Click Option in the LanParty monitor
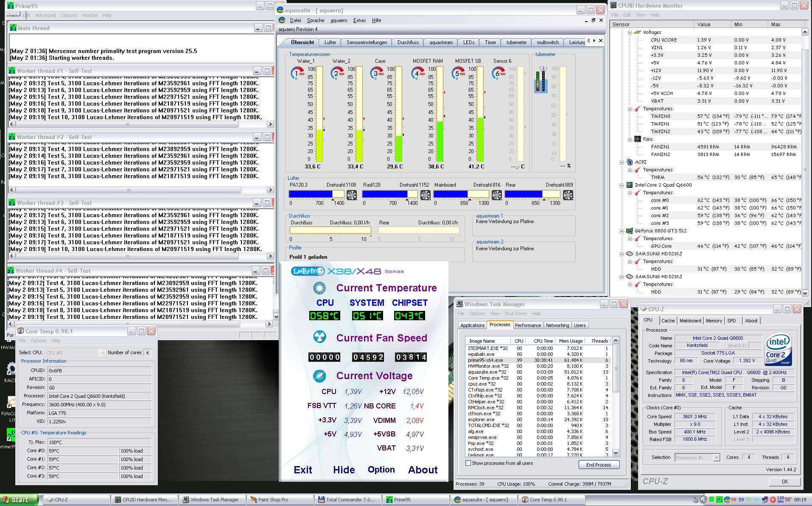This screenshot has width=812, height=506. point(381,470)
